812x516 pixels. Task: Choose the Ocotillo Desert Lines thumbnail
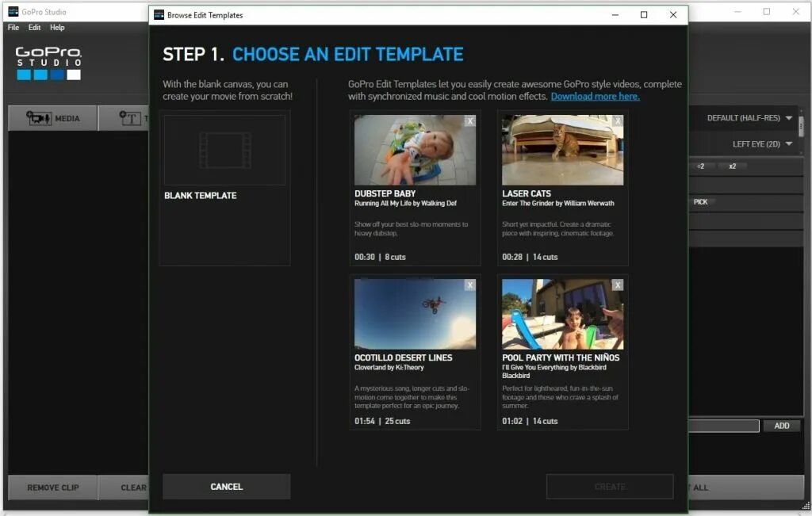pos(415,314)
